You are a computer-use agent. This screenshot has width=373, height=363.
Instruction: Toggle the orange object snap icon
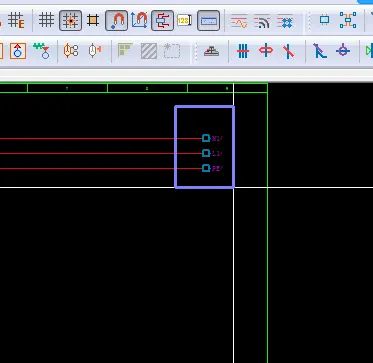coord(93,21)
